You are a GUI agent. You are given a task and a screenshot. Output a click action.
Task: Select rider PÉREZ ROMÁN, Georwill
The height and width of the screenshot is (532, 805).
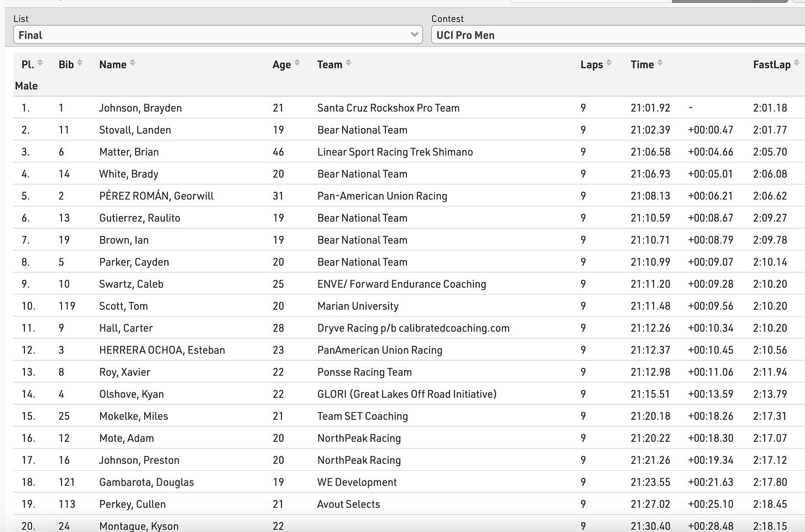click(x=156, y=196)
